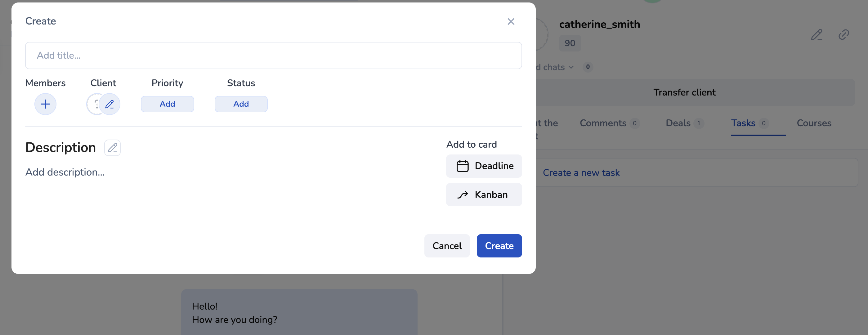Add a member with the plus icon
868x335 pixels.
tap(46, 104)
